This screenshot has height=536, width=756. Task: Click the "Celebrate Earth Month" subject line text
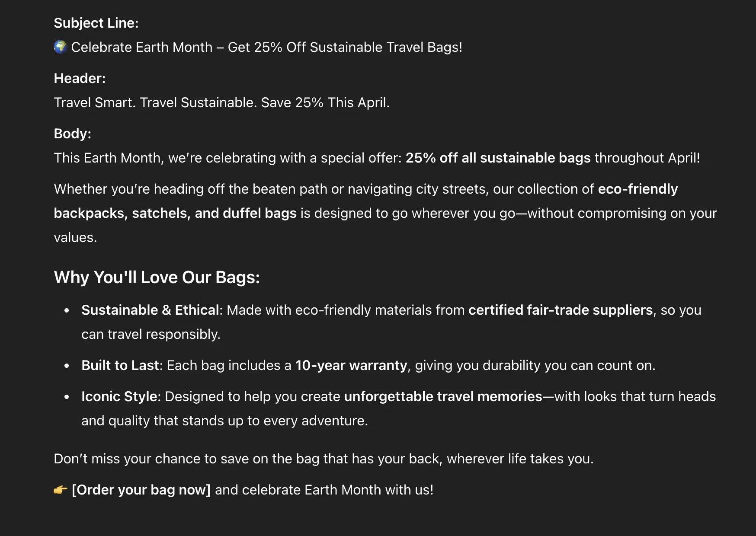(x=141, y=47)
